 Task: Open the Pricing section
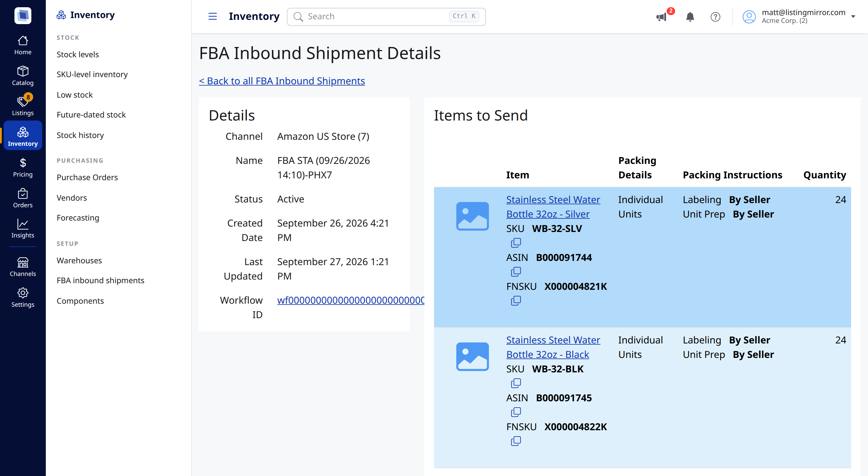[x=23, y=168]
